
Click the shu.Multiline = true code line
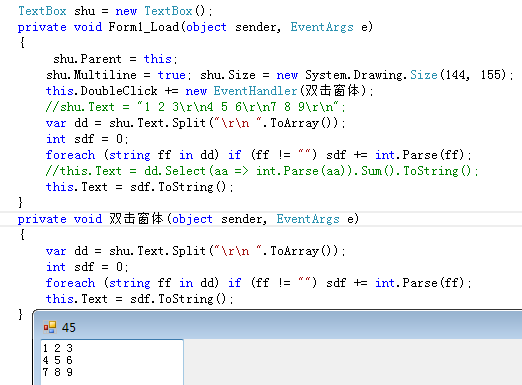[x=280, y=75]
